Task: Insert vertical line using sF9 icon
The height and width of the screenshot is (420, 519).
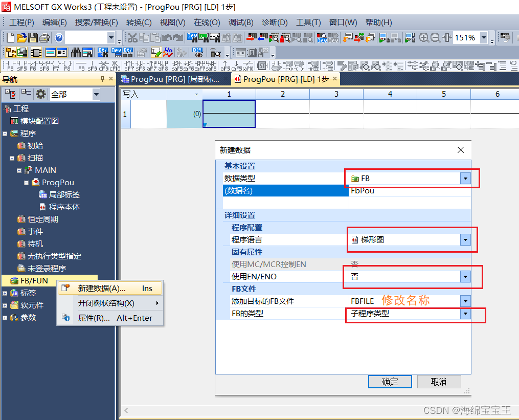Action: (x=93, y=65)
